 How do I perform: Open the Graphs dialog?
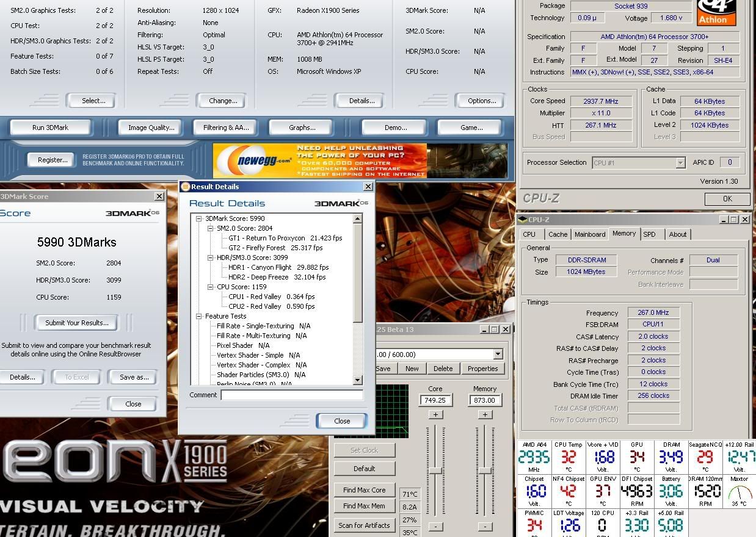coord(302,128)
